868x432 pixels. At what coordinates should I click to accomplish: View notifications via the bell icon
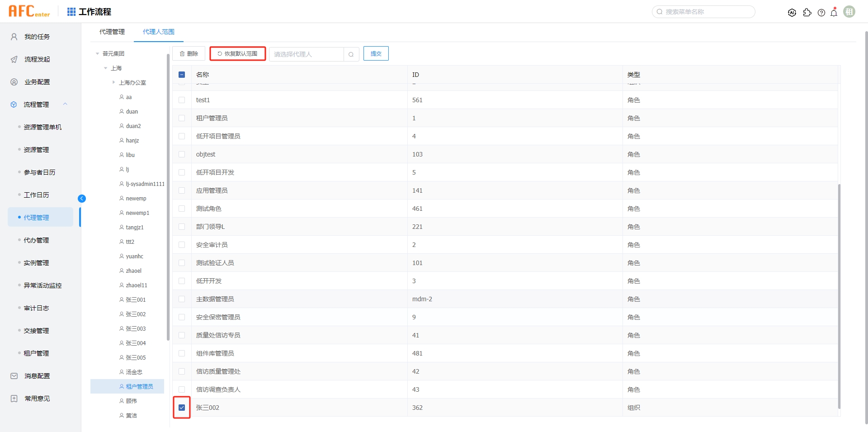(834, 13)
